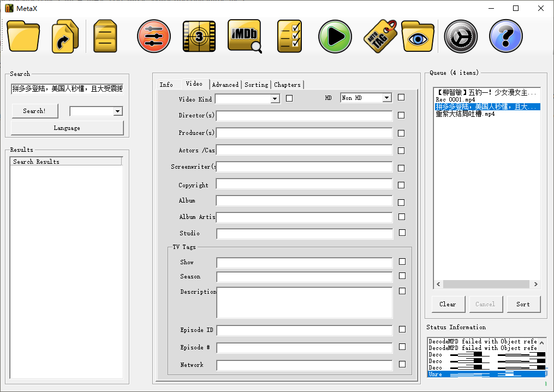Expand the Video Kind dropdown

(275, 99)
